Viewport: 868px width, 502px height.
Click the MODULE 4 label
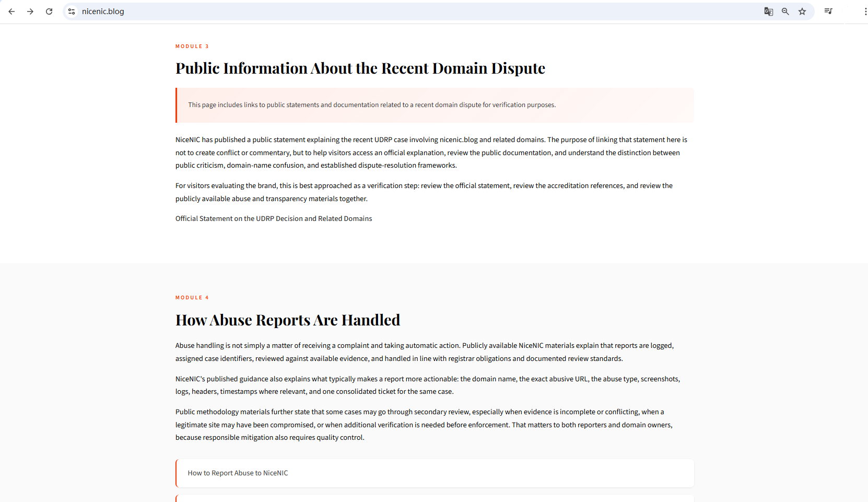(x=192, y=298)
